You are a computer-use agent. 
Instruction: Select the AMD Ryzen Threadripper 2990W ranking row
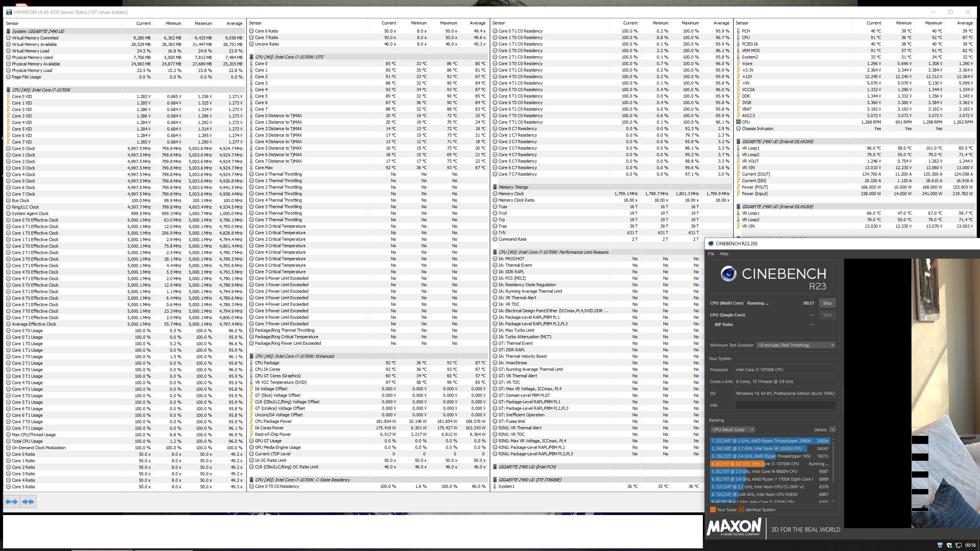(770, 441)
